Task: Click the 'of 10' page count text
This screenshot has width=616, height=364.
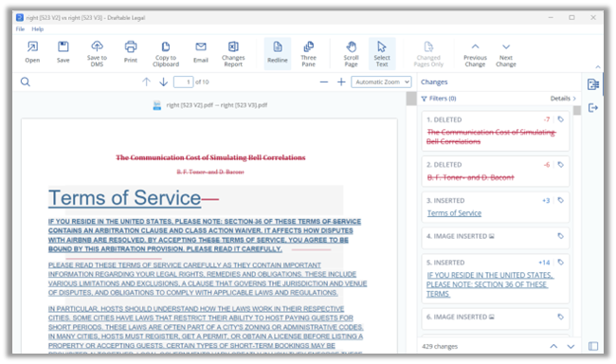Action: (202, 82)
